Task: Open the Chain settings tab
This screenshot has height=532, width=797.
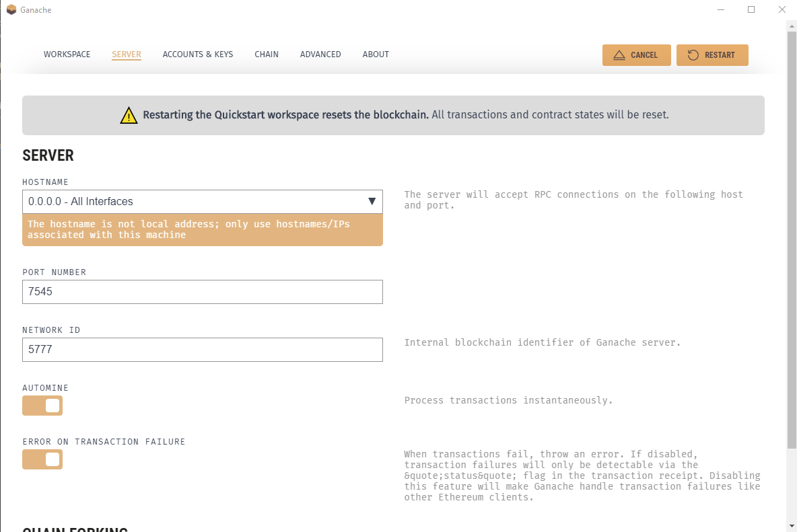Action: pyautogui.click(x=267, y=54)
